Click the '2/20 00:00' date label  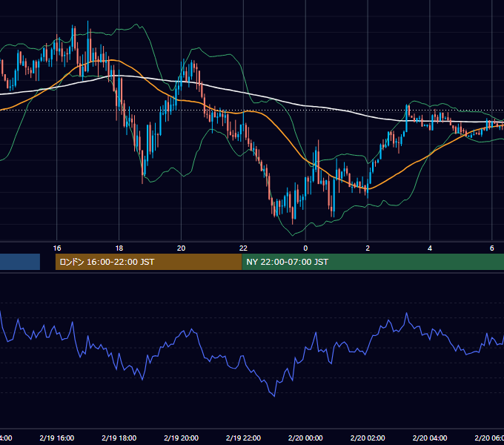point(305,438)
